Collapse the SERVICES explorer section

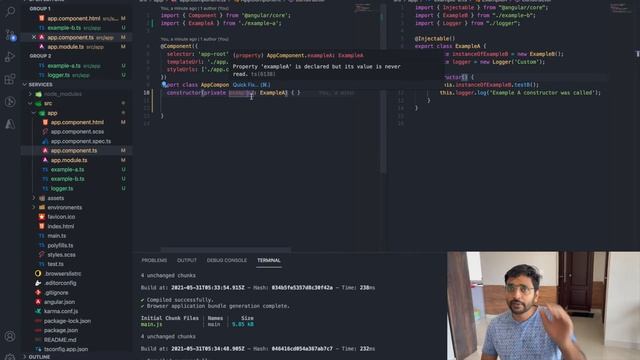tap(25, 84)
